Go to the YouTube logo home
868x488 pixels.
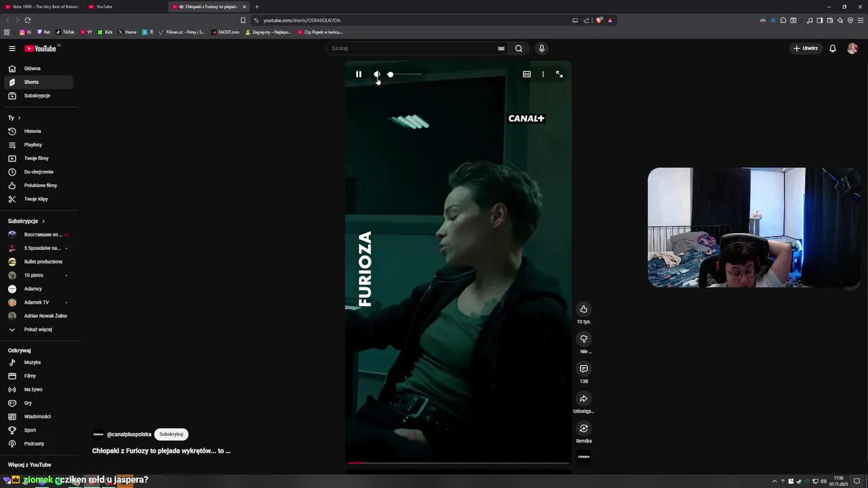coord(41,48)
